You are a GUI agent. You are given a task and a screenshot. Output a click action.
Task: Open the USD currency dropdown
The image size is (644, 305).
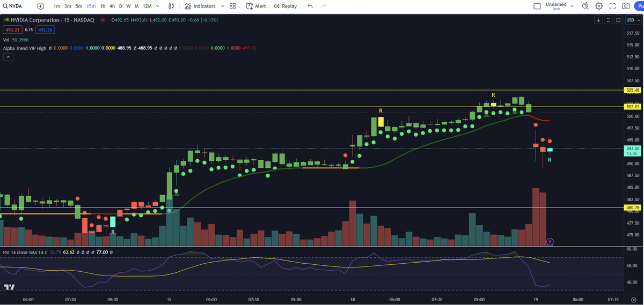pyautogui.click(x=633, y=20)
